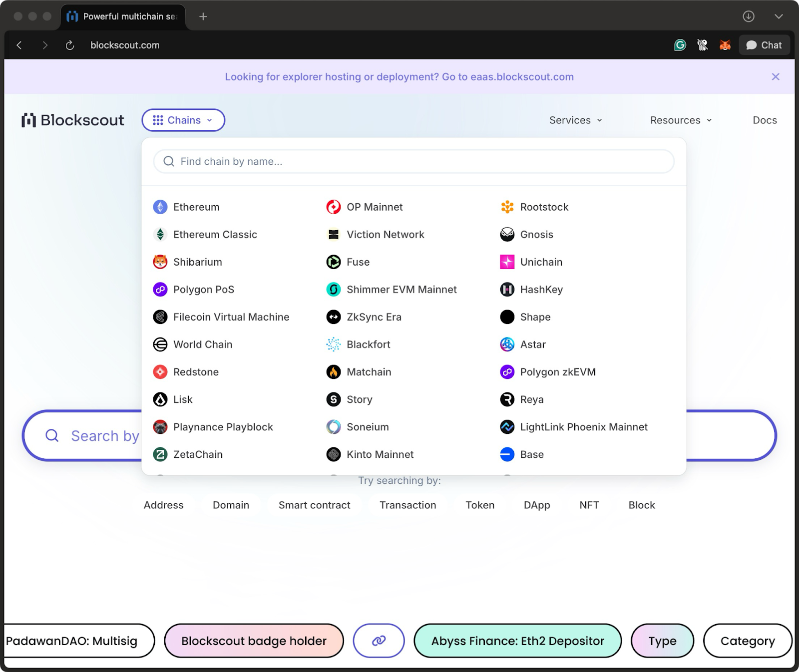799x672 pixels.
Task: Click the main Search by input
Action: [82, 436]
